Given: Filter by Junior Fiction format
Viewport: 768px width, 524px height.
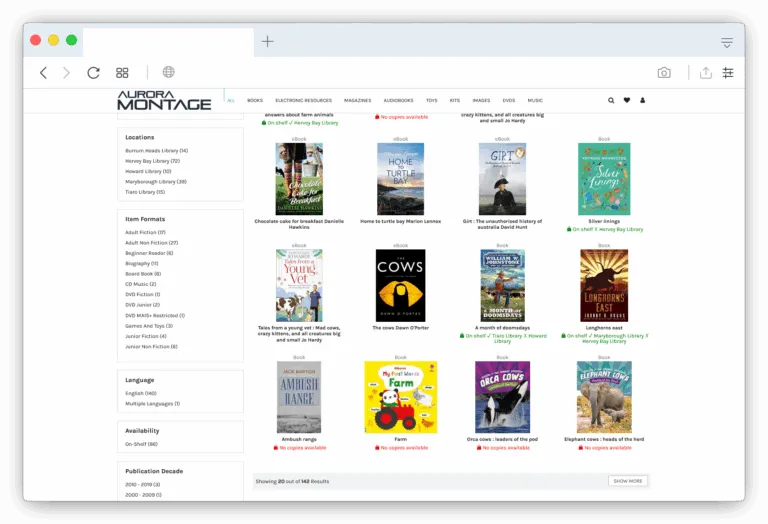Looking at the screenshot, I should coord(146,336).
